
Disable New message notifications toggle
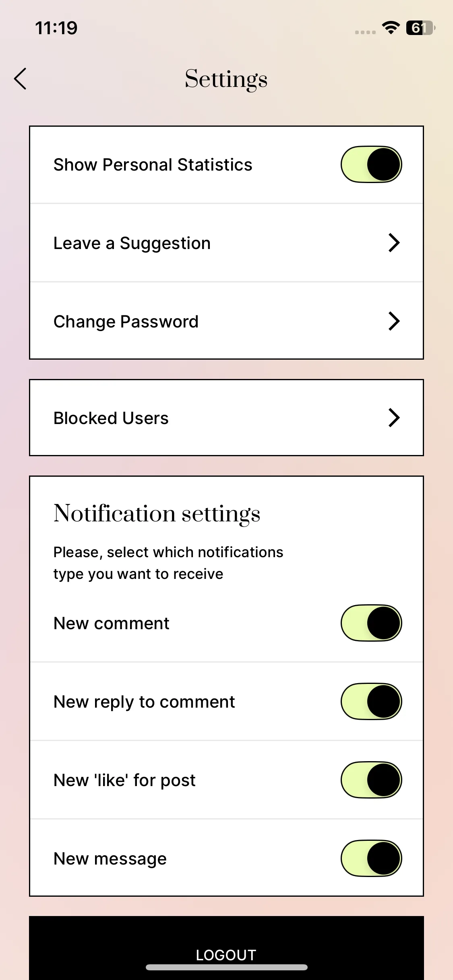click(371, 858)
